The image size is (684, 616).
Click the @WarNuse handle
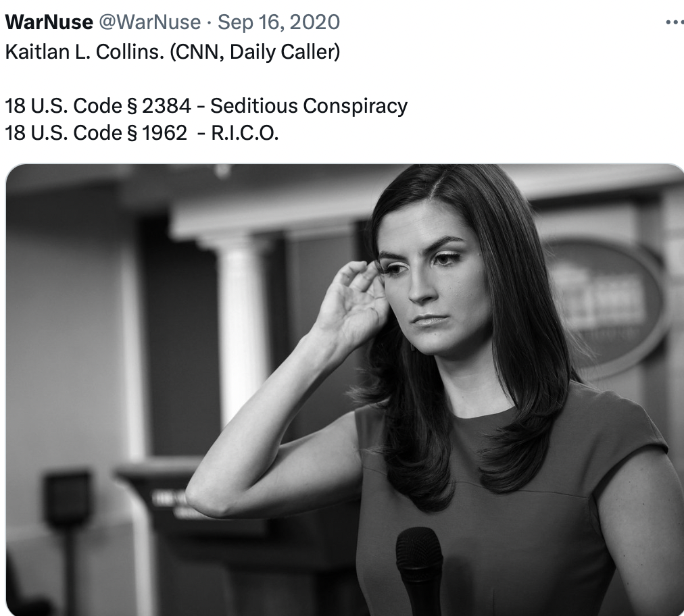[149, 22]
